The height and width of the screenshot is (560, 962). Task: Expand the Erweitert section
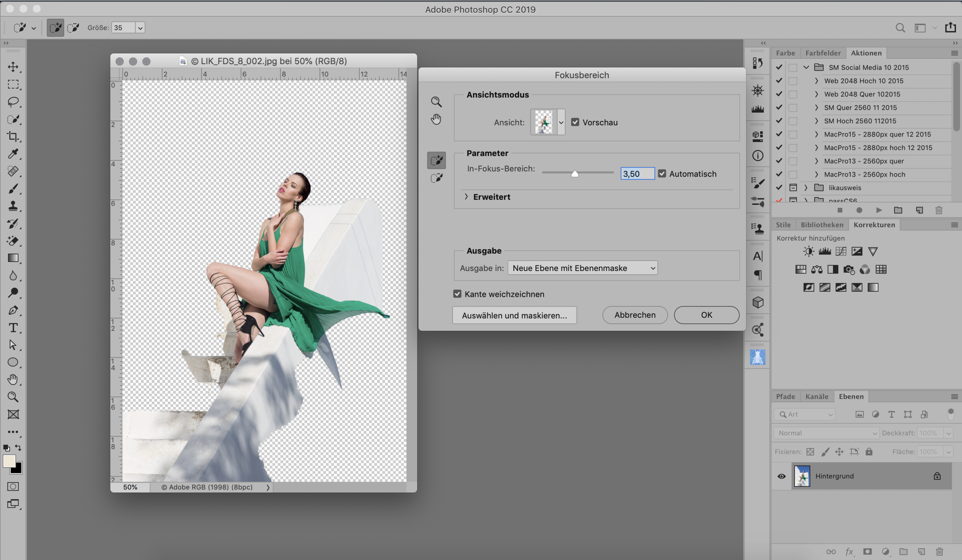click(466, 197)
